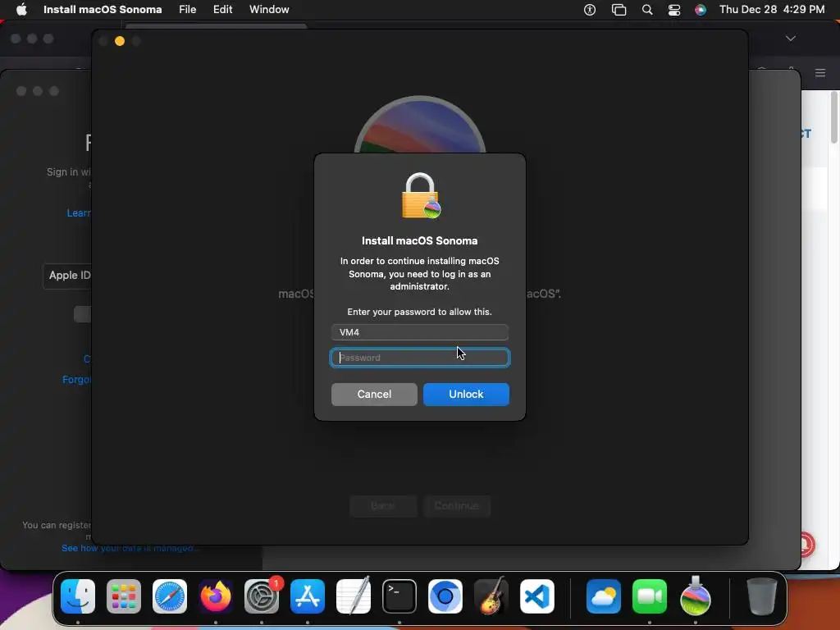
Task: Open TextEdit from the Dock
Action: [354, 596]
